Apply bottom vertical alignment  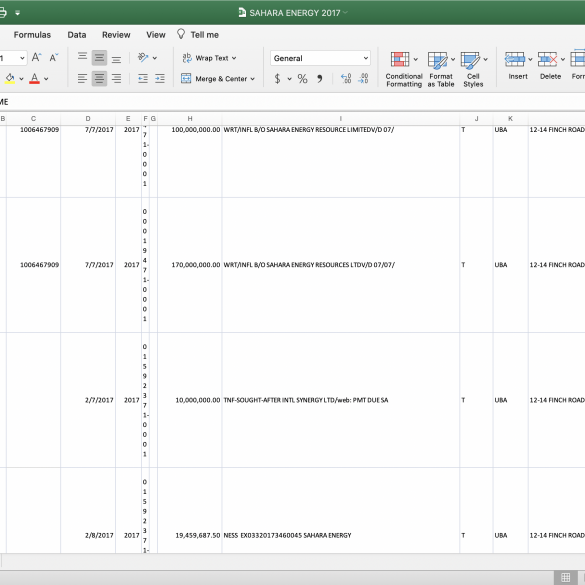(x=116, y=58)
